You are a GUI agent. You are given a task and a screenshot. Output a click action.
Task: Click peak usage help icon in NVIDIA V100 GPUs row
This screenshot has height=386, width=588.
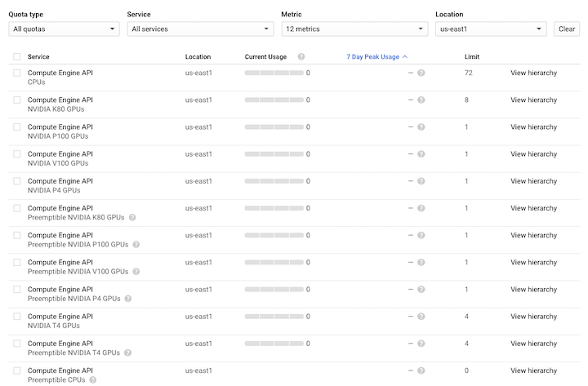coord(421,154)
